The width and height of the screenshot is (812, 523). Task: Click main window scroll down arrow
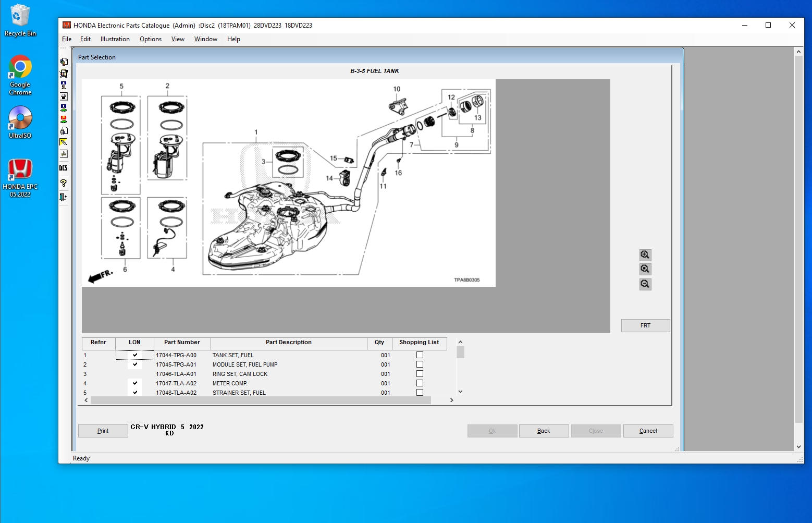tap(798, 447)
